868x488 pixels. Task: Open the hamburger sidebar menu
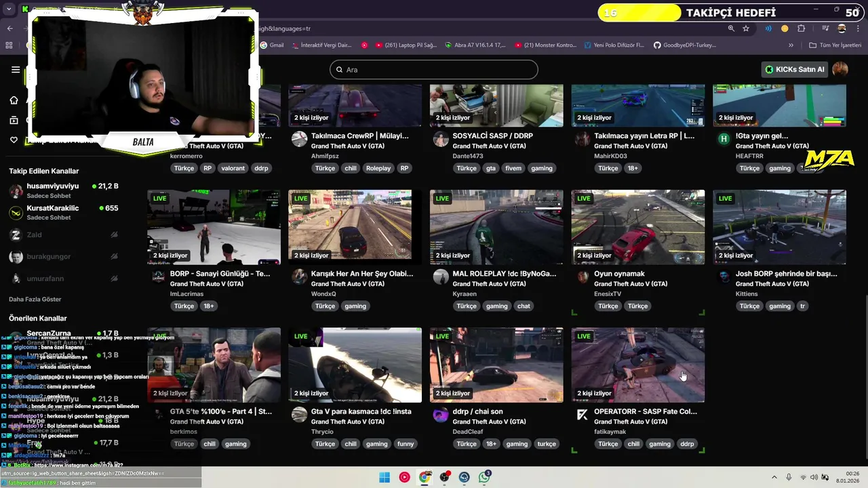pos(15,69)
